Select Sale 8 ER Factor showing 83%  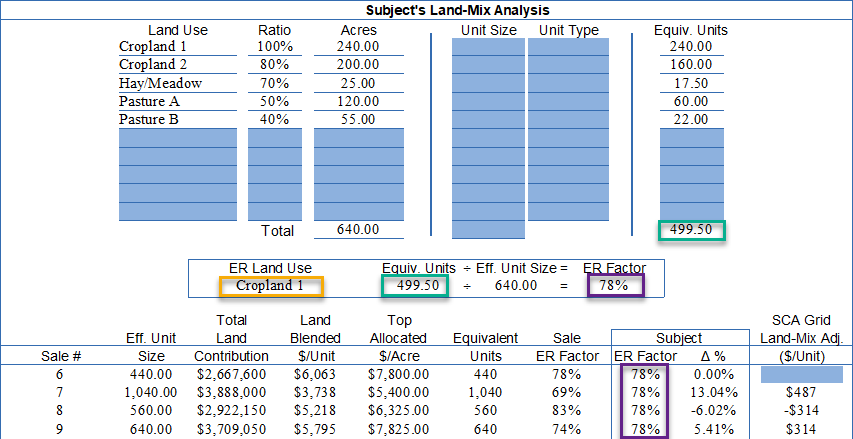pyautogui.click(x=566, y=410)
